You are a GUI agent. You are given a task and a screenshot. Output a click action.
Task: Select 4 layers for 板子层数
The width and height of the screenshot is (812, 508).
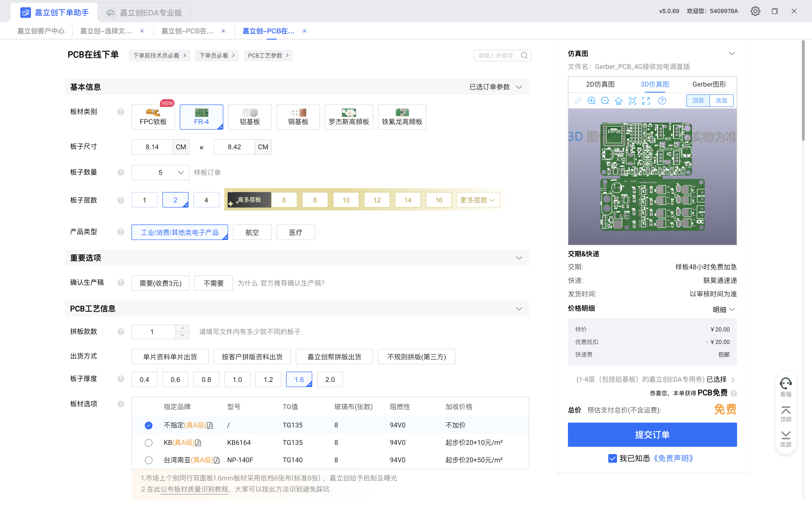pyautogui.click(x=206, y=200)
